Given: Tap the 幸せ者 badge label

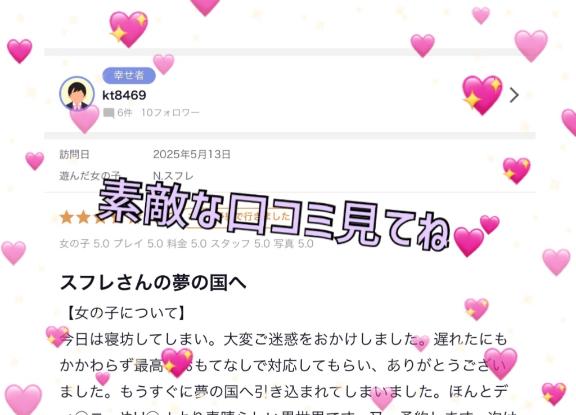Looking at the screenshot, I should point(129,76).
